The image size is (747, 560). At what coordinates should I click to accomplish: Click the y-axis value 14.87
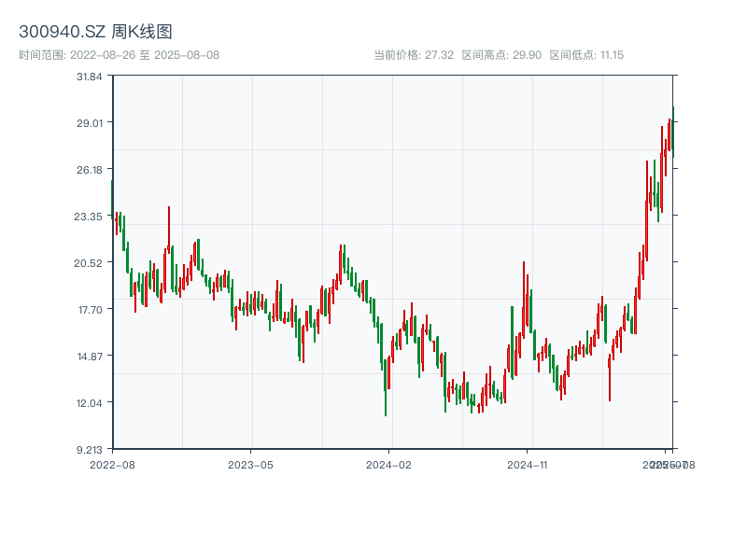pyautogui.click(x=90, y=357)
